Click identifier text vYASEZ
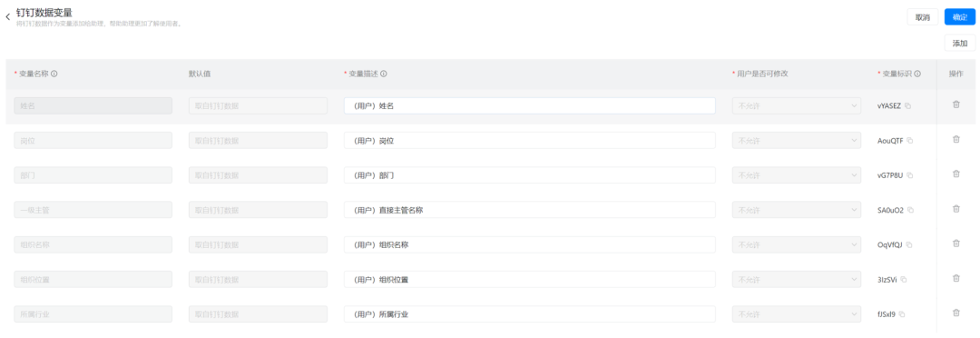The image size is (980, 338). (x=889, y=105)
